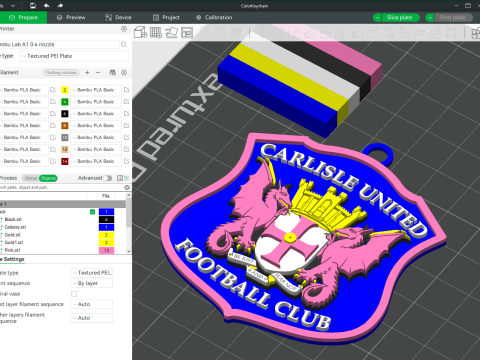480x360 pixels.
Task: Switch process view to Global
Action: click(31, 178)
